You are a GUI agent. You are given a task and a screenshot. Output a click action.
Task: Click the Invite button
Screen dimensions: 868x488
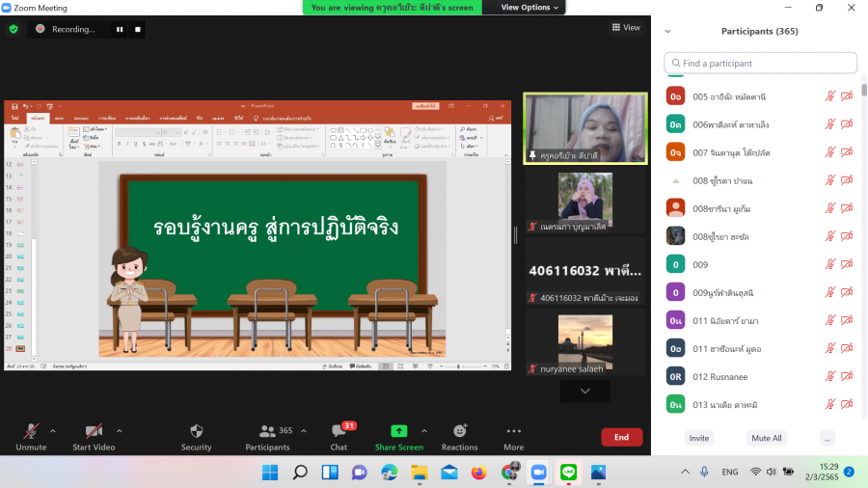coord(699,438)
